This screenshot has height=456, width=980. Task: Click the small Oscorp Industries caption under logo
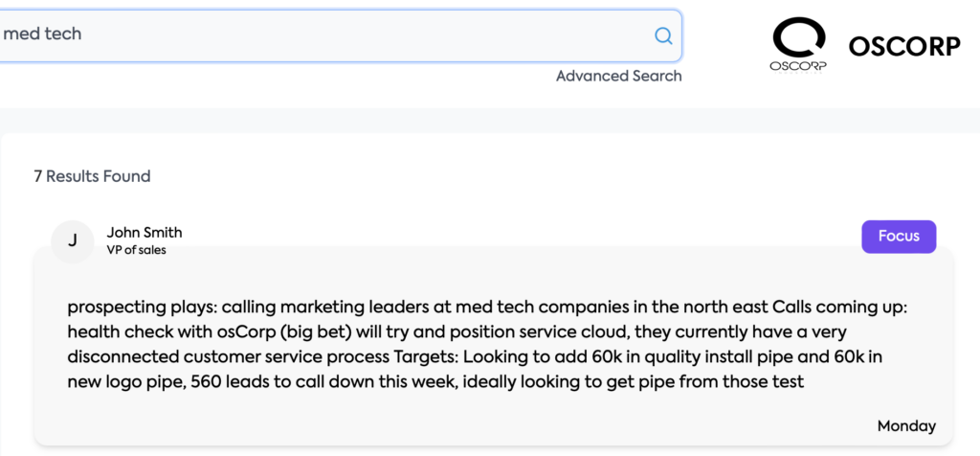pyautogui.click(x=799, y=66)
